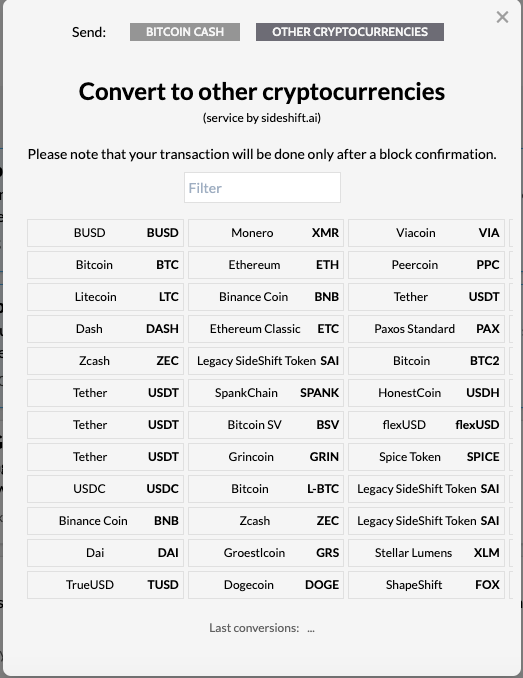Click the Filter input field
This screenshot has height=678, width=523.
(262, 188)
